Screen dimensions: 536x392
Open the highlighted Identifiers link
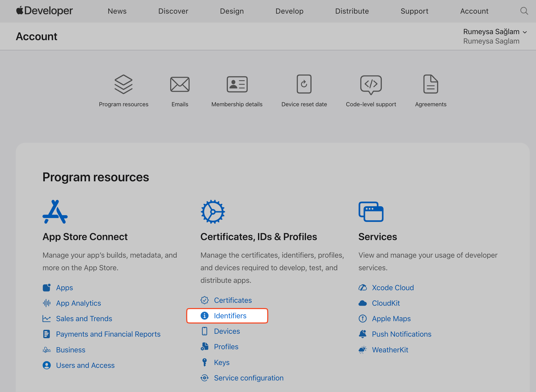(x=230, y=316)
